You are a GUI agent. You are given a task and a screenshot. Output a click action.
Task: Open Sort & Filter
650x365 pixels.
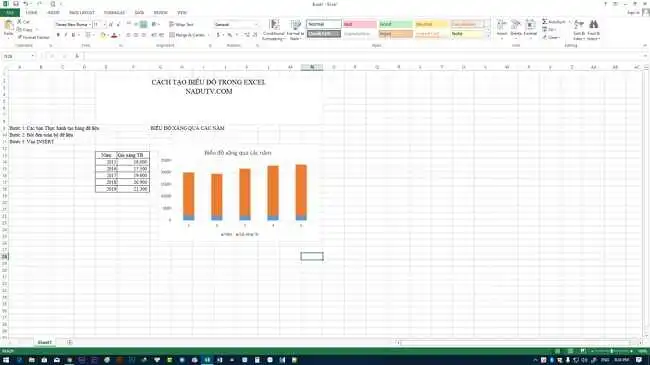pyautogui.click(x=579, y=30)
